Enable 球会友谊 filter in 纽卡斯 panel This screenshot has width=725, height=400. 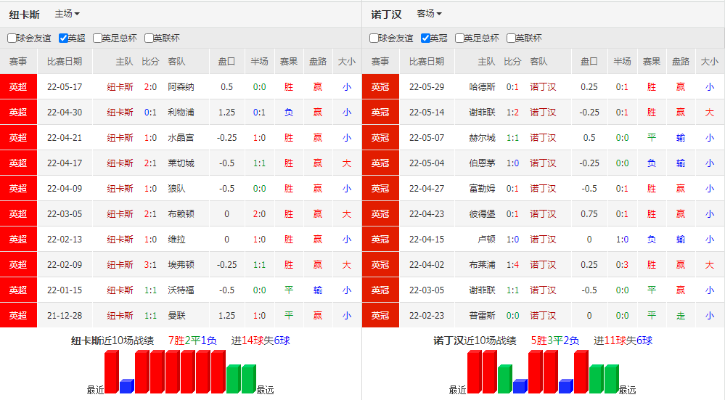coord(12,38)
